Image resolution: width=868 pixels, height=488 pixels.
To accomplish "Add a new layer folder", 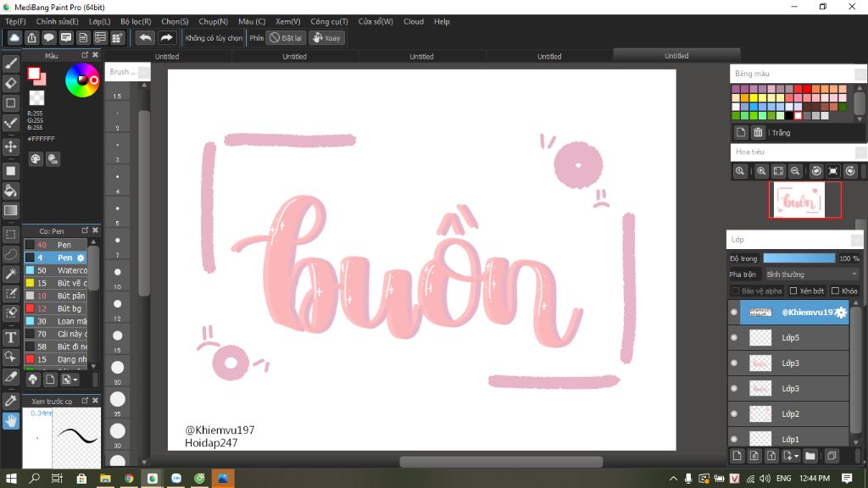I will point(810,456).
